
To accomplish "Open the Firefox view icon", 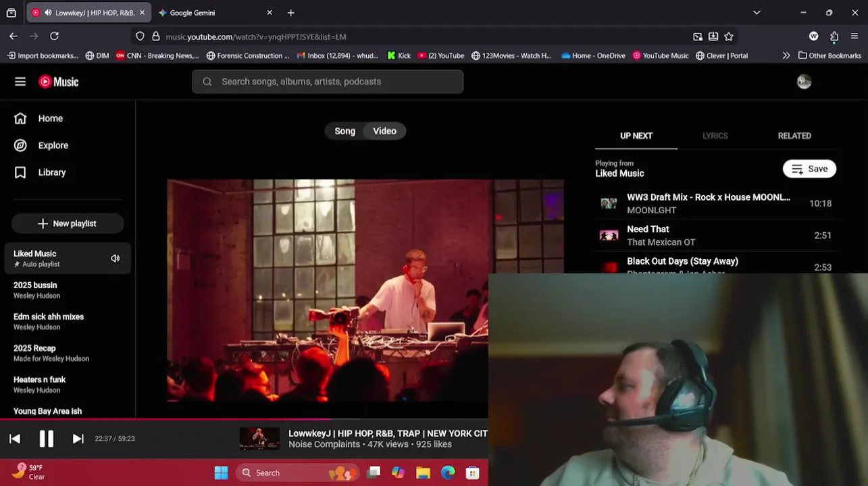I will [11, 13].
